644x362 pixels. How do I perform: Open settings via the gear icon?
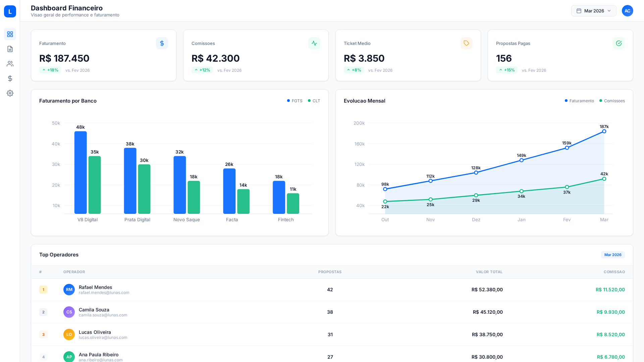click(10, 93)
